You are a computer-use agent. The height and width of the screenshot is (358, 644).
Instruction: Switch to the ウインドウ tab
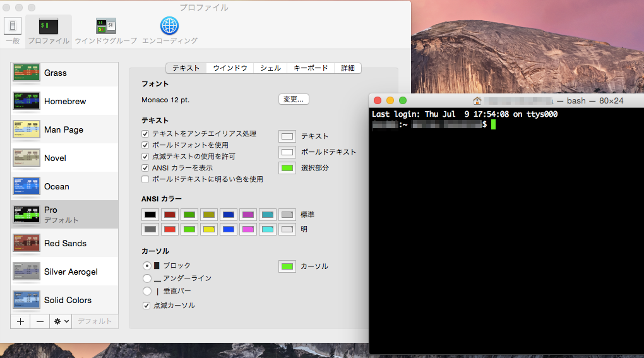tap(230, 68)
